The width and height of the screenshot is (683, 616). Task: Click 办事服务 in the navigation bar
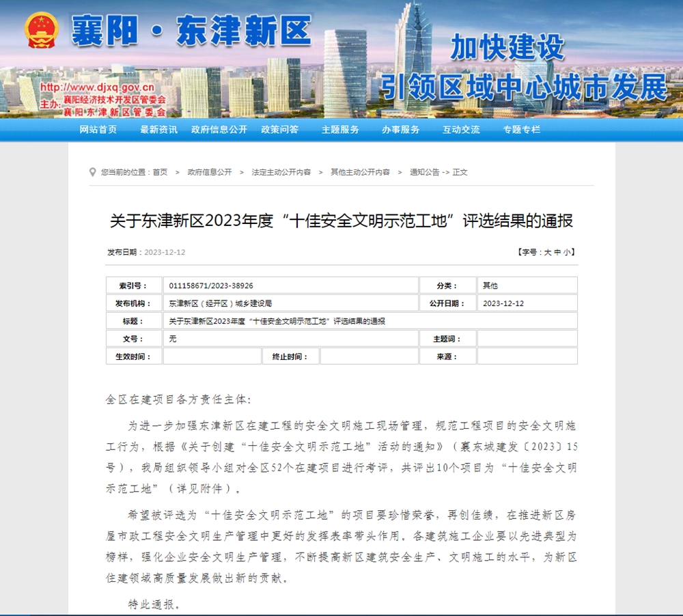400,130
